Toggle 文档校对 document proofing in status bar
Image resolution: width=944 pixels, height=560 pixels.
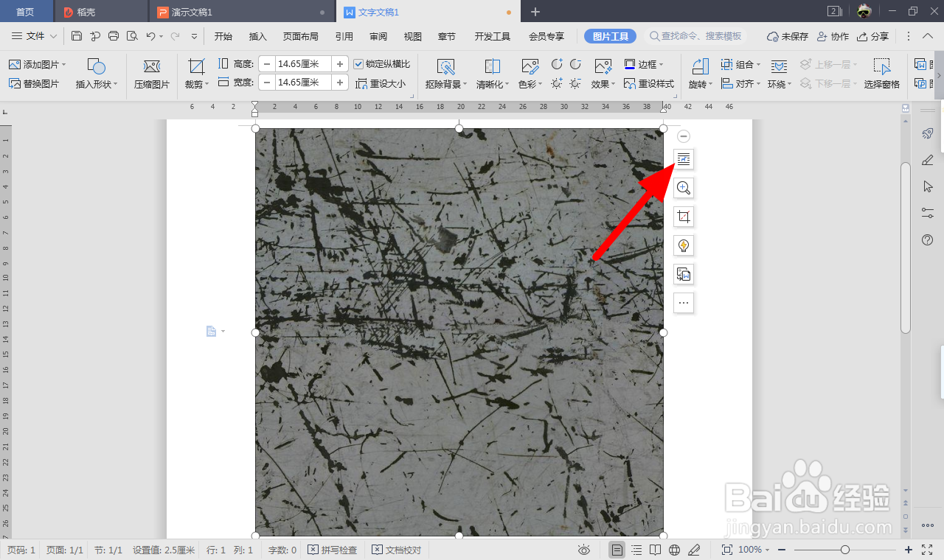(397, 550)
